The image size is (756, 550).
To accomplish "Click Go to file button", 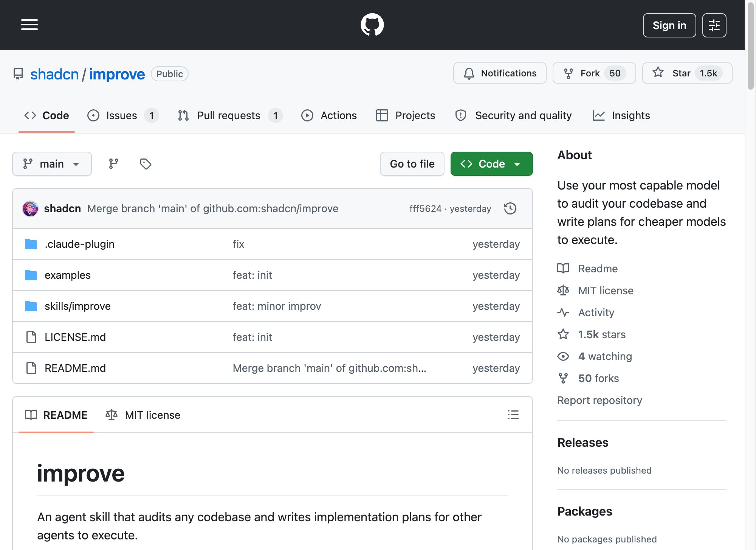I will [x=412, y=164].
